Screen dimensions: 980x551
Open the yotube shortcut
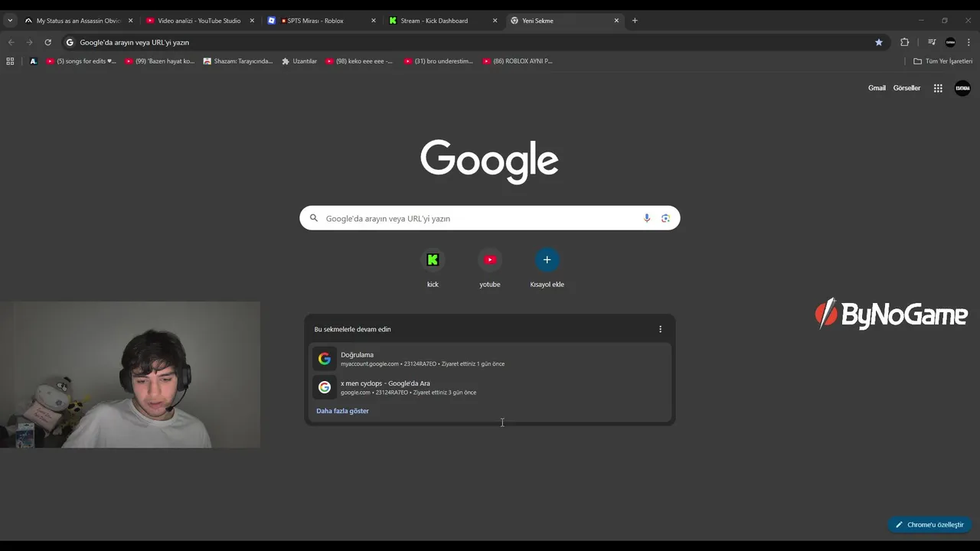point(490,268)
